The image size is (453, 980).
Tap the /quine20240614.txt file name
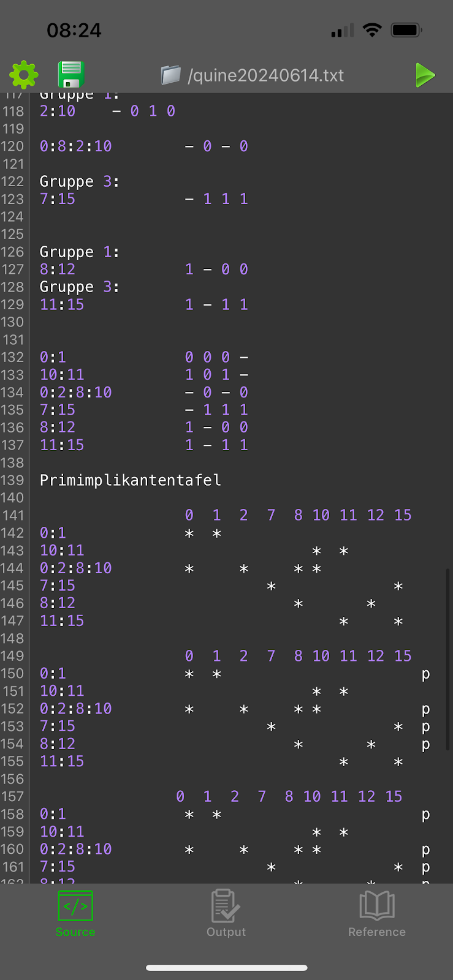(265, 75)
